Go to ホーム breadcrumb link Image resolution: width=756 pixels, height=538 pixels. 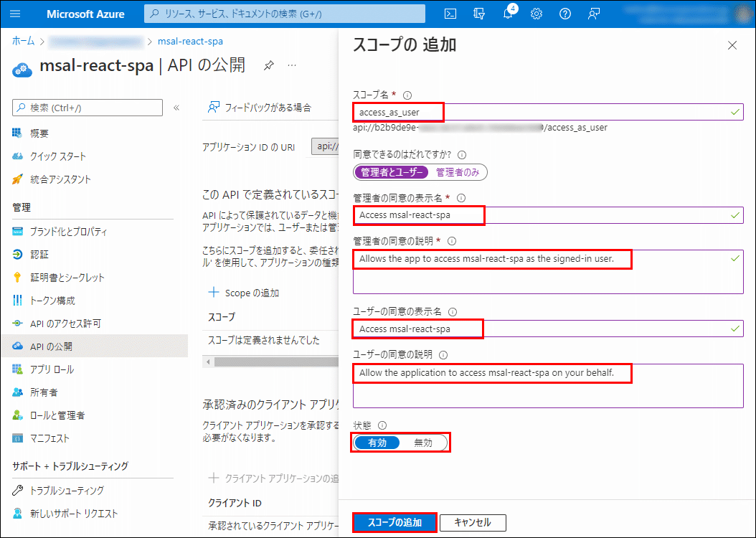tap(23, 41)
